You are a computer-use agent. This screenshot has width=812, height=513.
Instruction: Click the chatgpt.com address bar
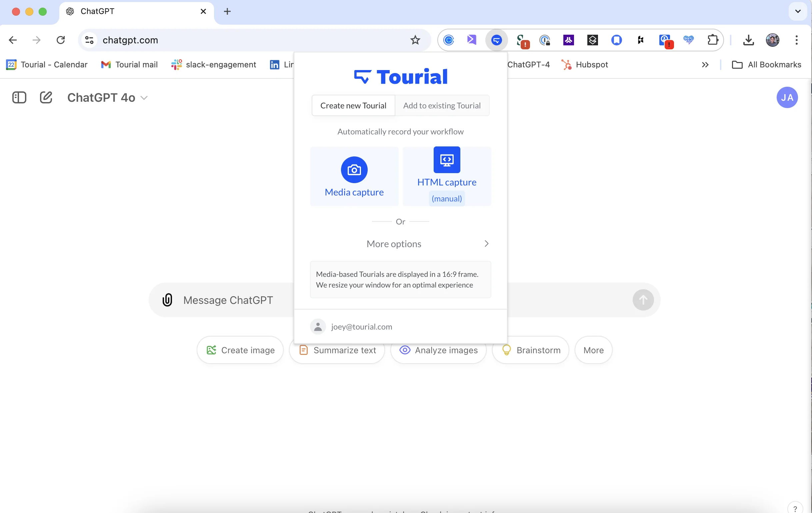255,40
